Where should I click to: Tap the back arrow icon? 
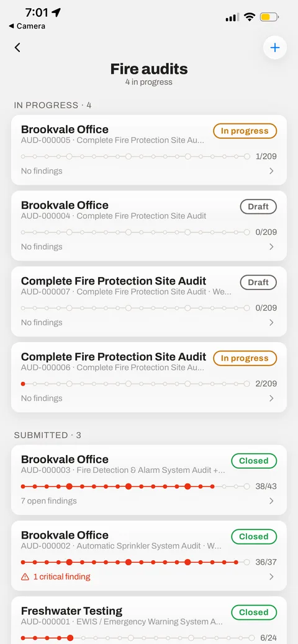(x=17, y=47)
